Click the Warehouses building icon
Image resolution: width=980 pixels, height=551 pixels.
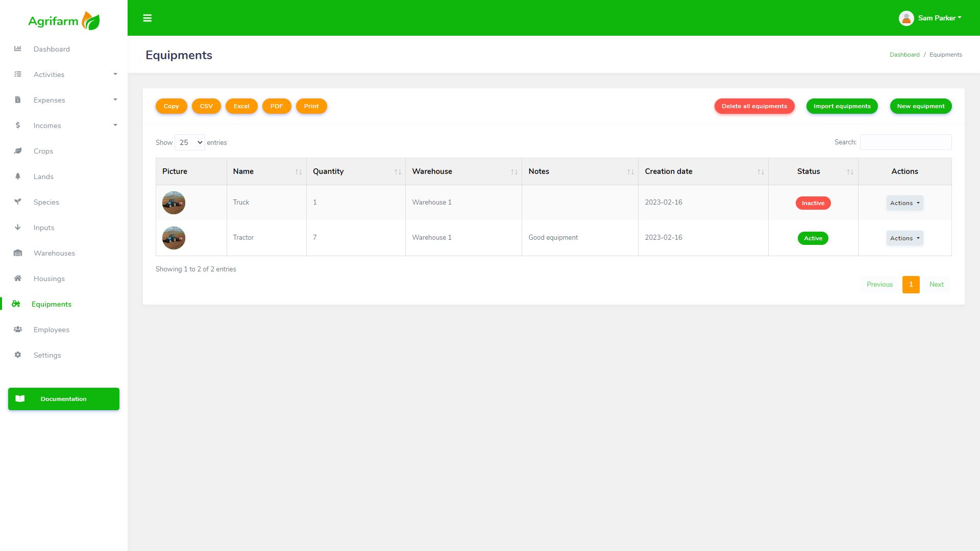(18, 253)
